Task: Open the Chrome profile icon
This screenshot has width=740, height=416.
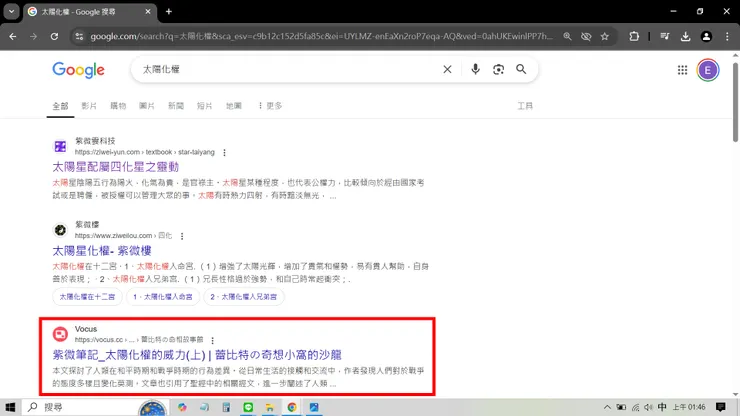Action: [x=706, y=36]
